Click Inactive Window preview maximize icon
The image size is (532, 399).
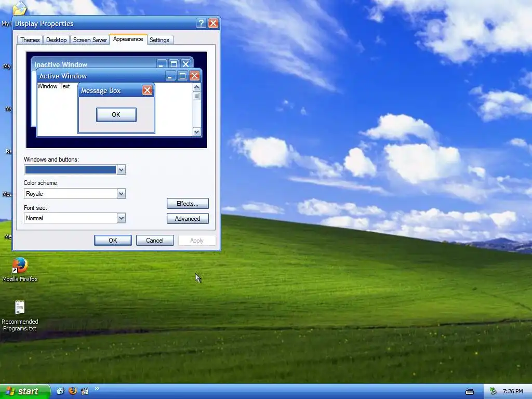pos(174,64)
